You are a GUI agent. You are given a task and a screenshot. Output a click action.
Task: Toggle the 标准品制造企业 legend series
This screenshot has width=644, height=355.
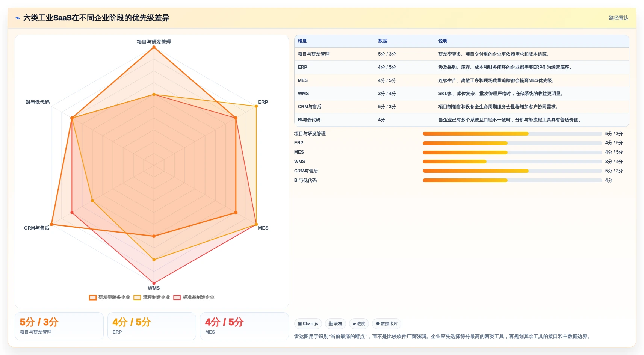pyautogui.click(x=194, y=297)
